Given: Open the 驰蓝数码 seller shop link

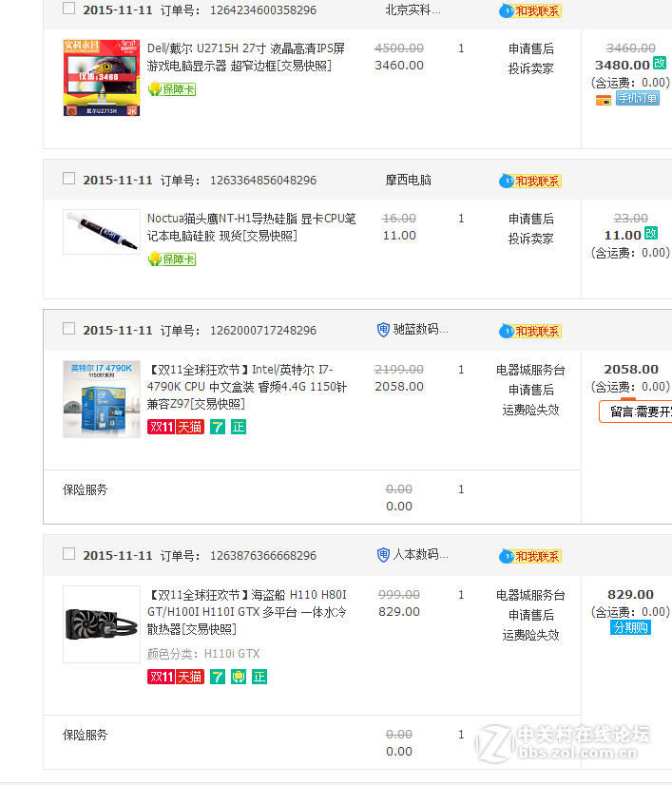Looking at the screenshot, I should click(x=421, y=330).
